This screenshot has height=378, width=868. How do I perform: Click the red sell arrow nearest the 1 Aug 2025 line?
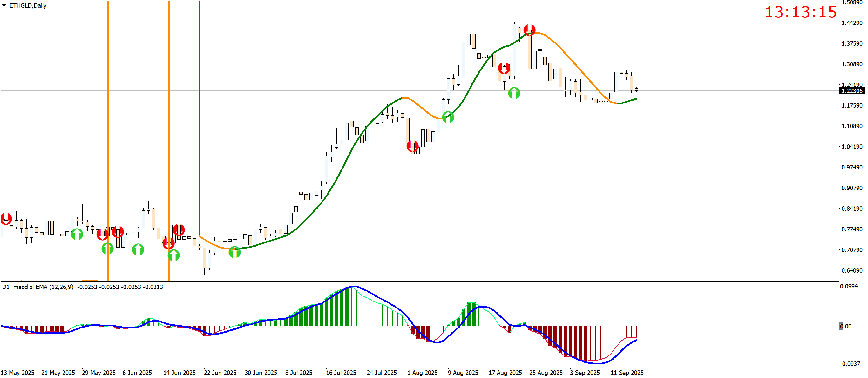[x=412, y=146]
